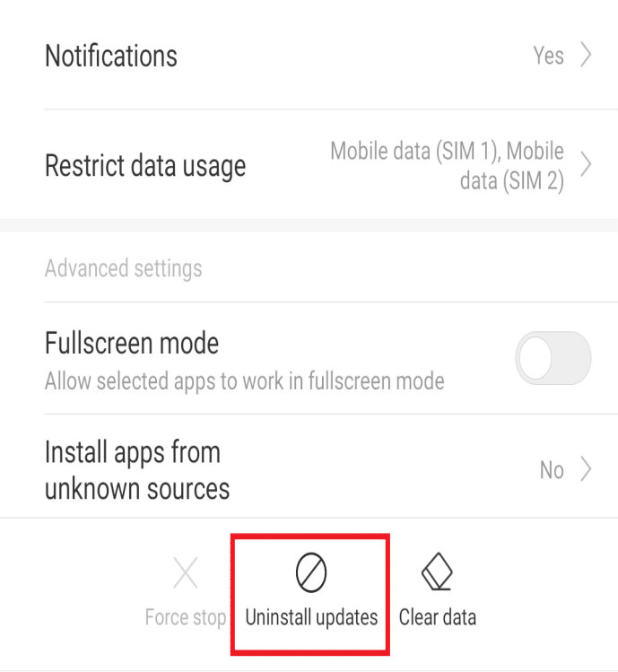
Task: Open the Restrict data usage row
Action: (x=309, y=164)
